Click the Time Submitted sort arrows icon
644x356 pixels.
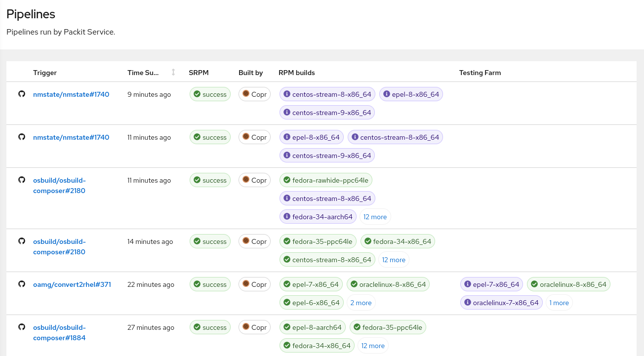pos(173,73)
